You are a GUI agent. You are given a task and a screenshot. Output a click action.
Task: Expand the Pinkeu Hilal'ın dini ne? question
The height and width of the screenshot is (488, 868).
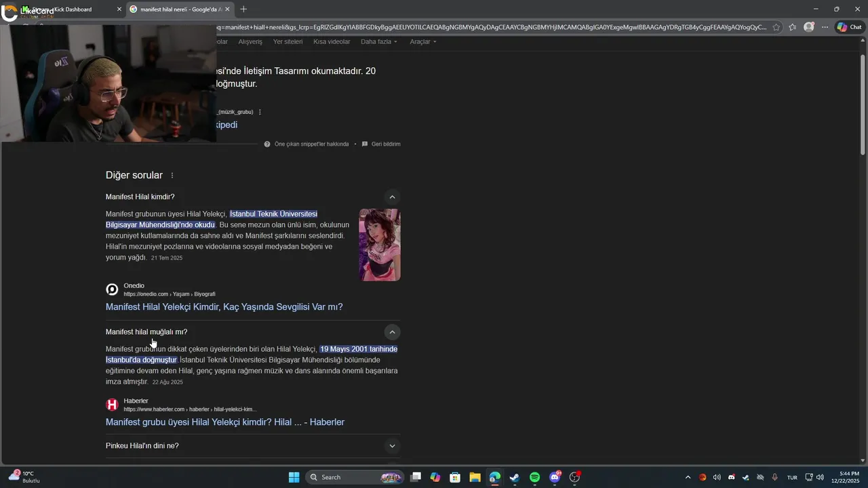point(392,446)
